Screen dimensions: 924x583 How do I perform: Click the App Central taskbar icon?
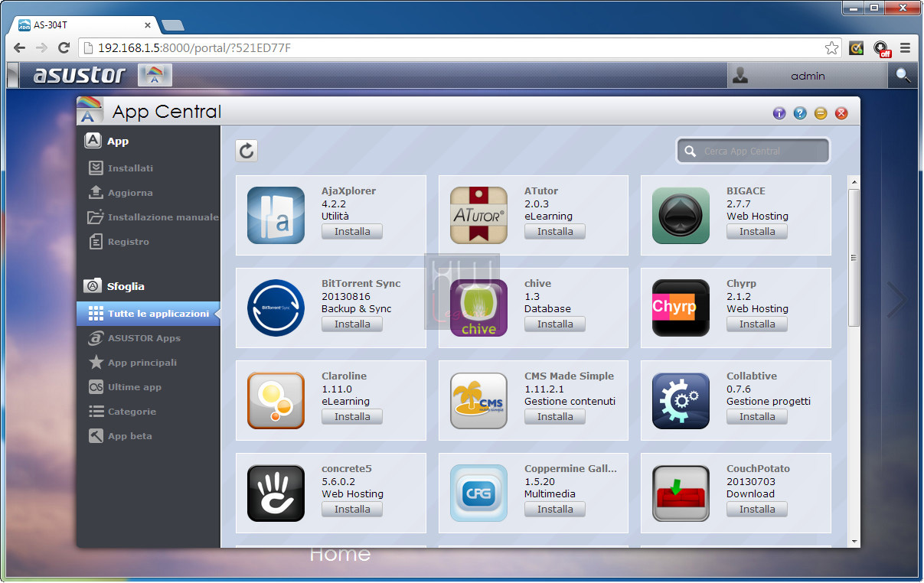[155, 75]
